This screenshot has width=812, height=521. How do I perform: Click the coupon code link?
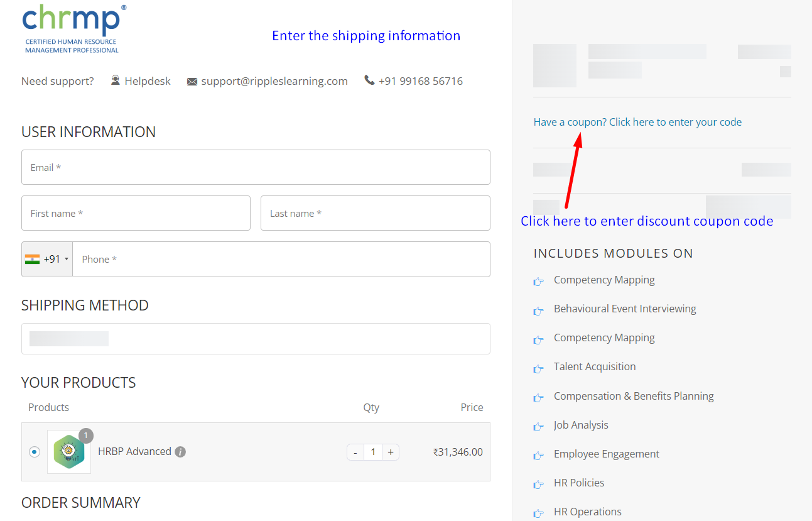point(637,122)
